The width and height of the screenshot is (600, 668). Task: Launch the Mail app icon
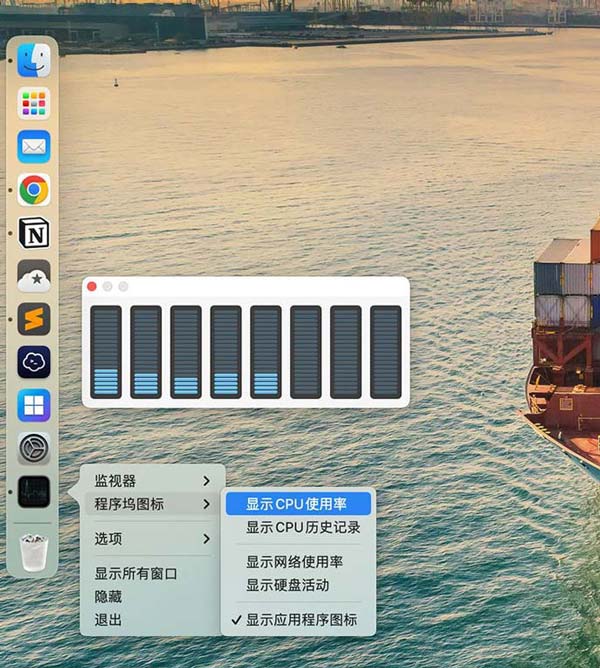pyautogui.click(x=34, y=147)
